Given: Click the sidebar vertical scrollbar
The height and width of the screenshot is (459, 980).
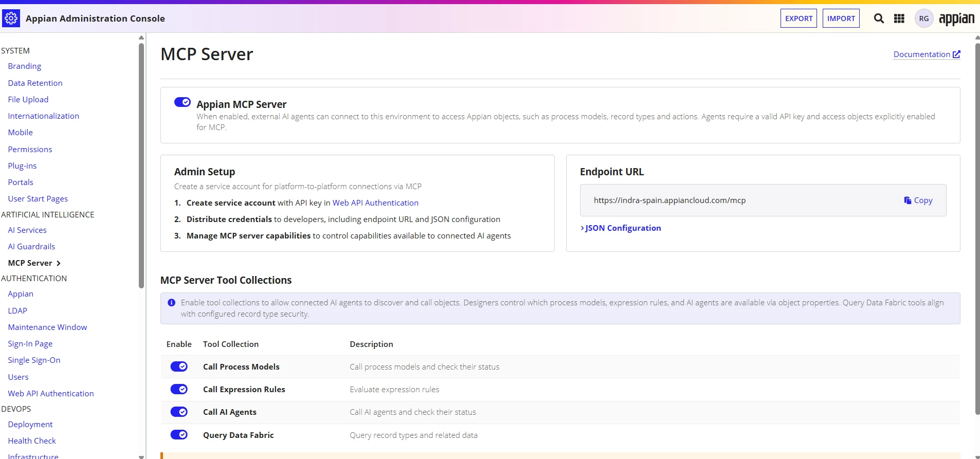Looking at the screenshot, I should click(x=141, y=166).
